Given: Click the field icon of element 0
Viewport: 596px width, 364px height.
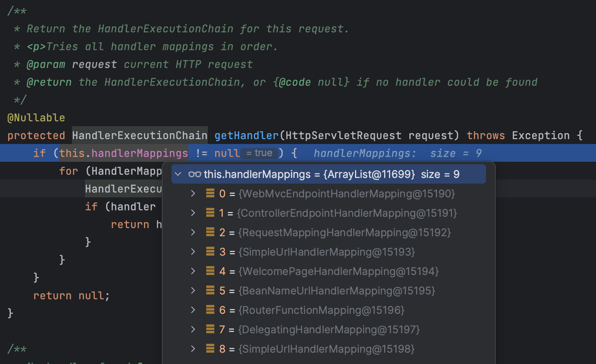Looking at the screenshot, I should [x=210, y=193].
